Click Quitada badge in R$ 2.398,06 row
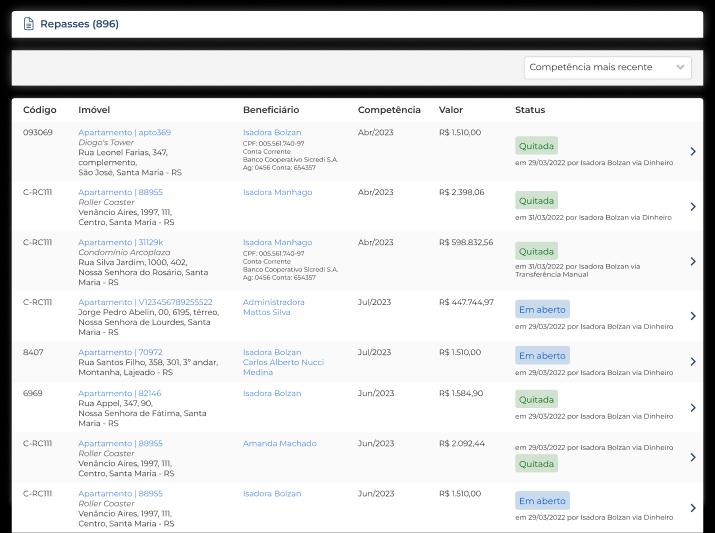 point(536,201)
